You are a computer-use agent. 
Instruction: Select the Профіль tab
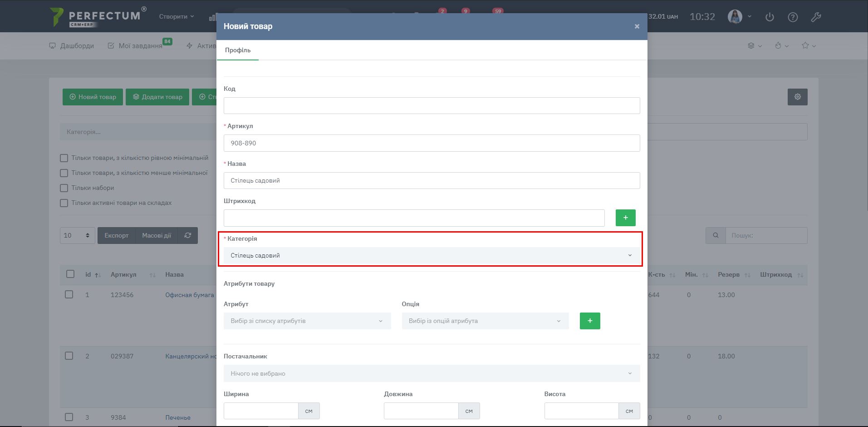(x=238, y=50)
